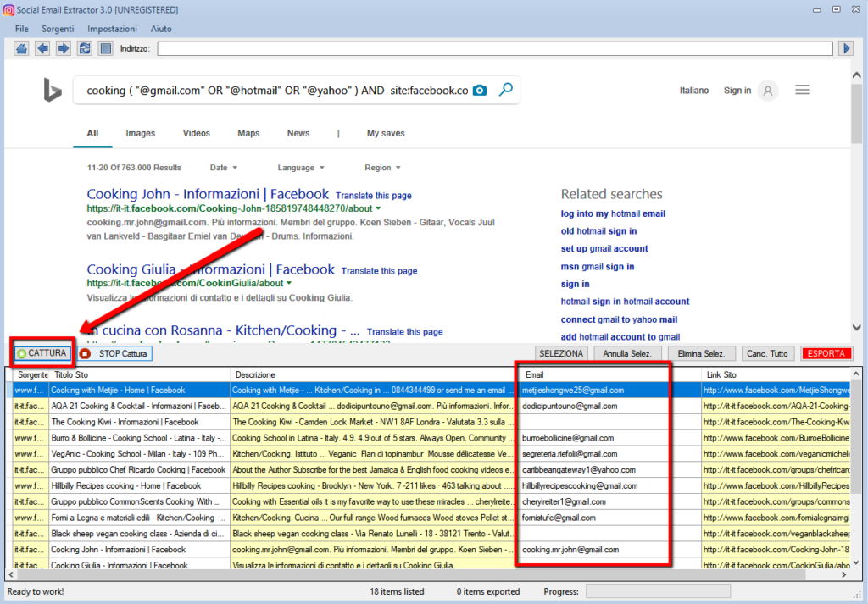The height and width of the screenshot is (604, 868).
Task: Sort by the Titolo Sito column header
Action: 140,375
